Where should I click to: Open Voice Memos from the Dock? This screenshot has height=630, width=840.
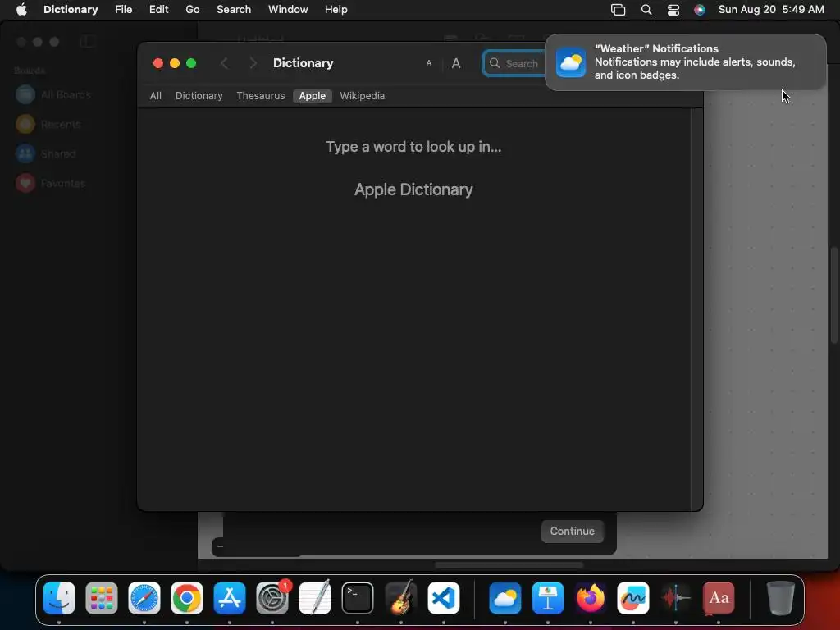(x=676, y=598)
